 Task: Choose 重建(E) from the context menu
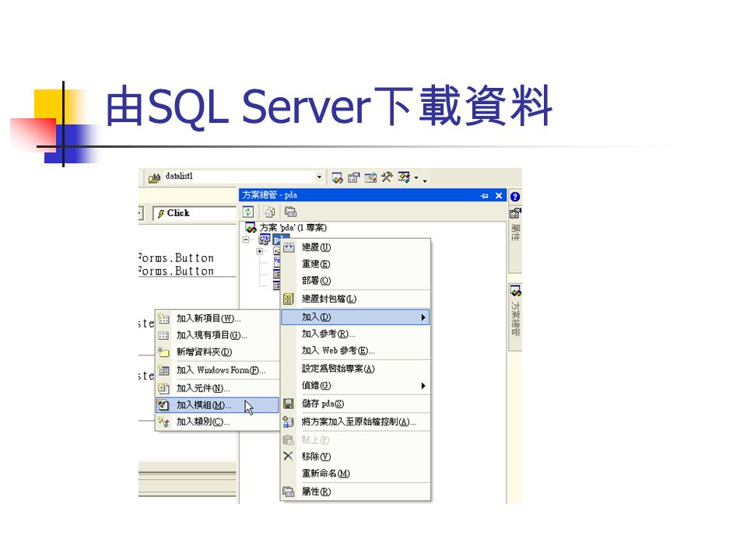[355, 264]
